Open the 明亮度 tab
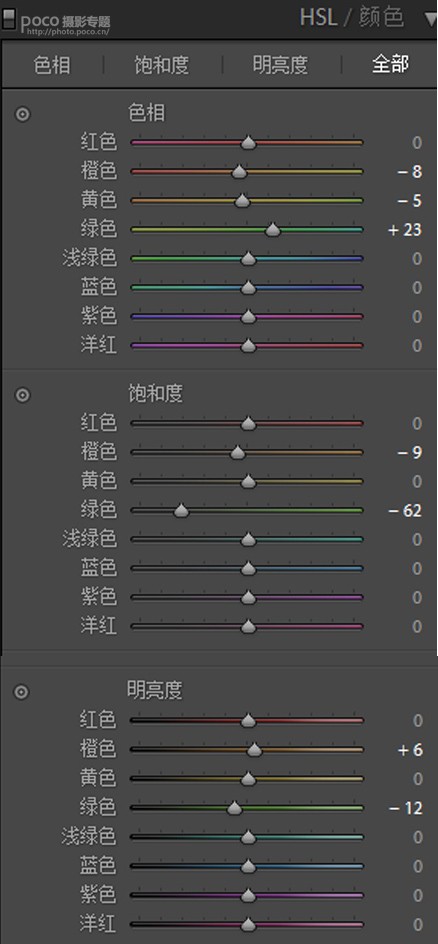The width and height of the screenshot is (438, 944). coord(280,65)
